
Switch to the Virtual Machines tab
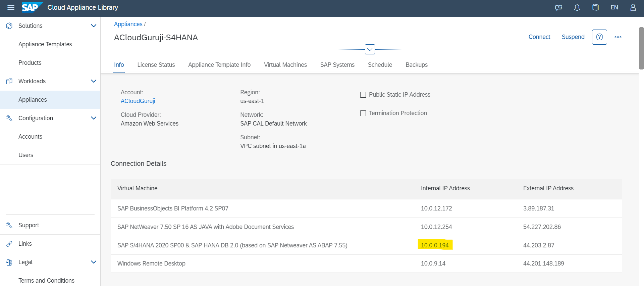285,65
